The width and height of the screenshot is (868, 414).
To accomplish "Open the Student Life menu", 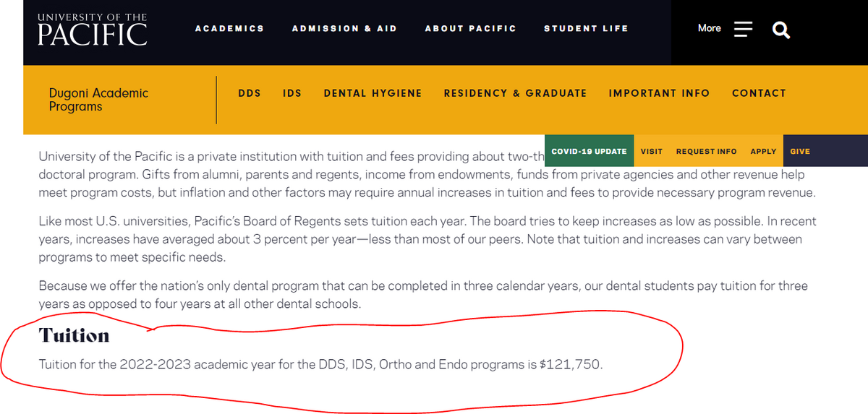I will [x=586, y=29].
